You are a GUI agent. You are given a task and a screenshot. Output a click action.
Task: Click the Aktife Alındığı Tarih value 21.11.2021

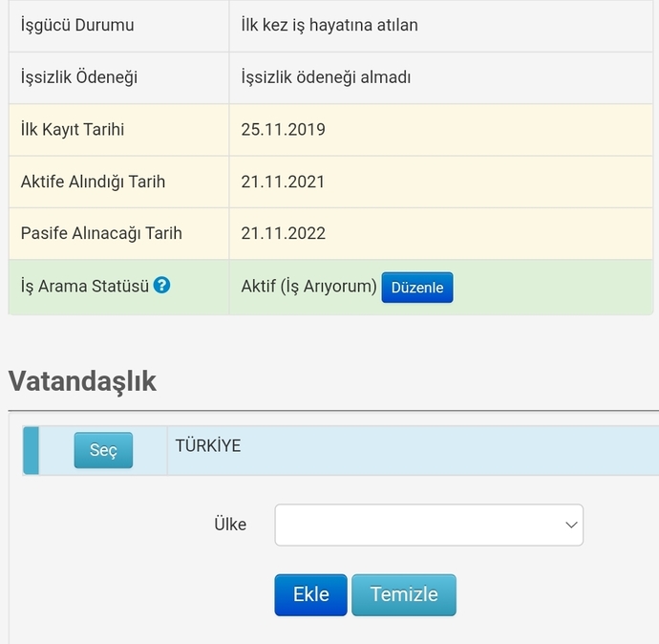(x=283, y=182)
